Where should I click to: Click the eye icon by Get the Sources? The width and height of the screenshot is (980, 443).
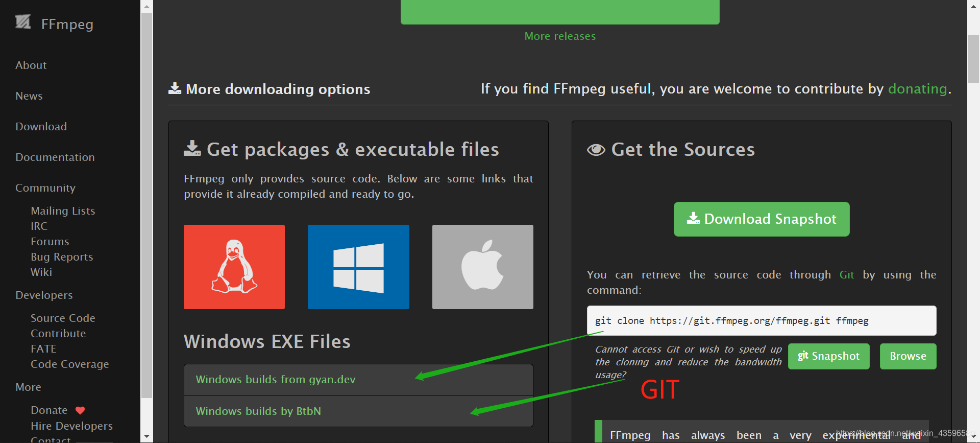(596, 150)
